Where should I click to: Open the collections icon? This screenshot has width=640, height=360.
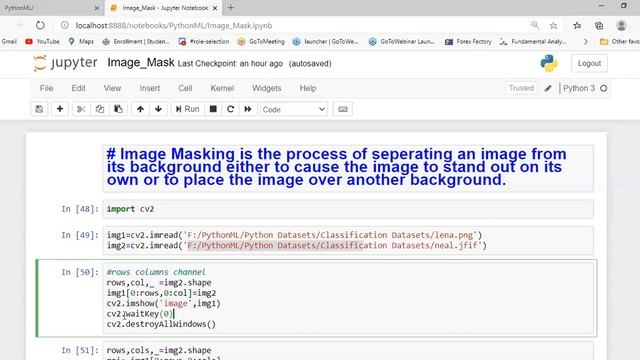click(x=599, y=25)
